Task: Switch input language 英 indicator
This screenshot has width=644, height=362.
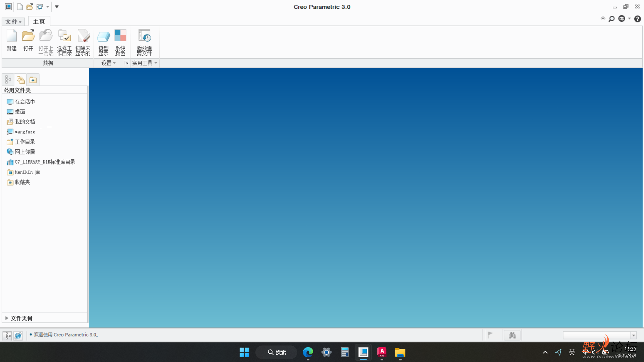Action: click(572, 352)
